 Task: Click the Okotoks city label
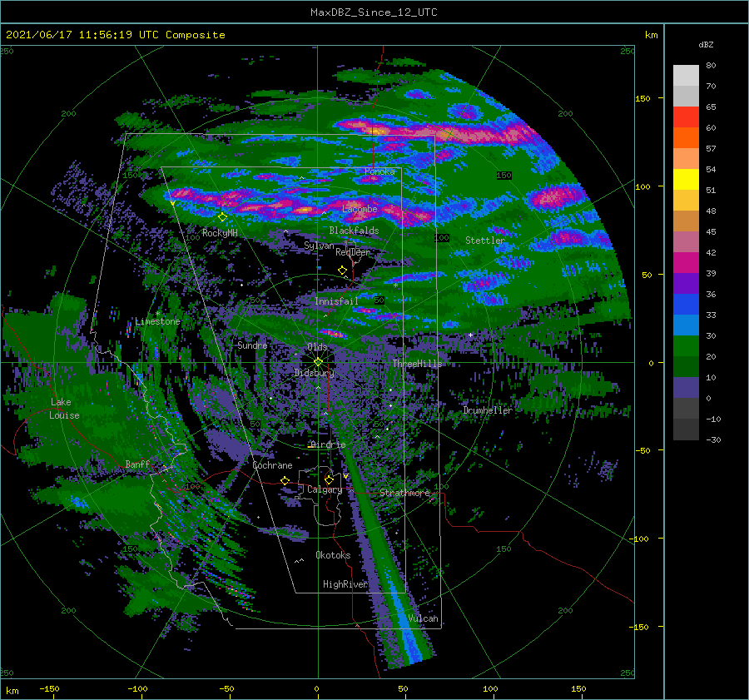(333, 554)
